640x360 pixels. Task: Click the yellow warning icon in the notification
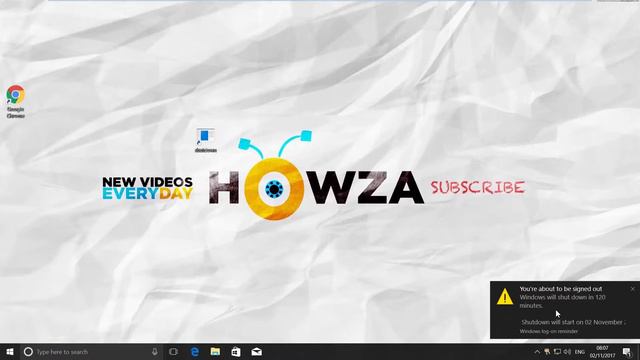point(505,297)
